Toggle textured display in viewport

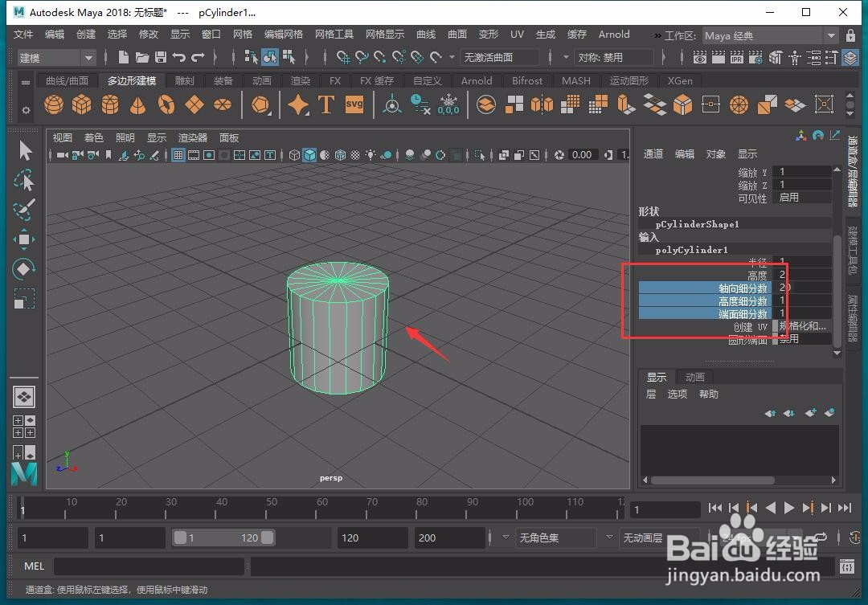pos(355,155)
